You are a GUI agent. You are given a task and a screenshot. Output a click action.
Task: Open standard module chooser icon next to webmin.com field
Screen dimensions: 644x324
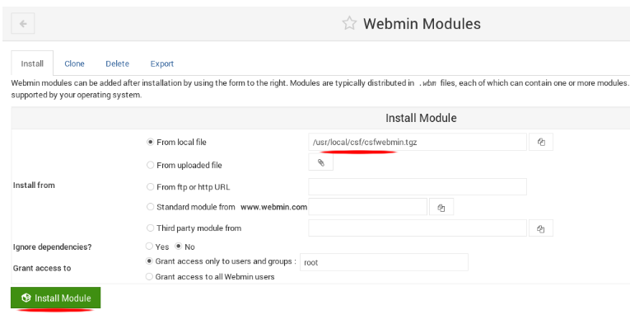[x=441, y=207]
